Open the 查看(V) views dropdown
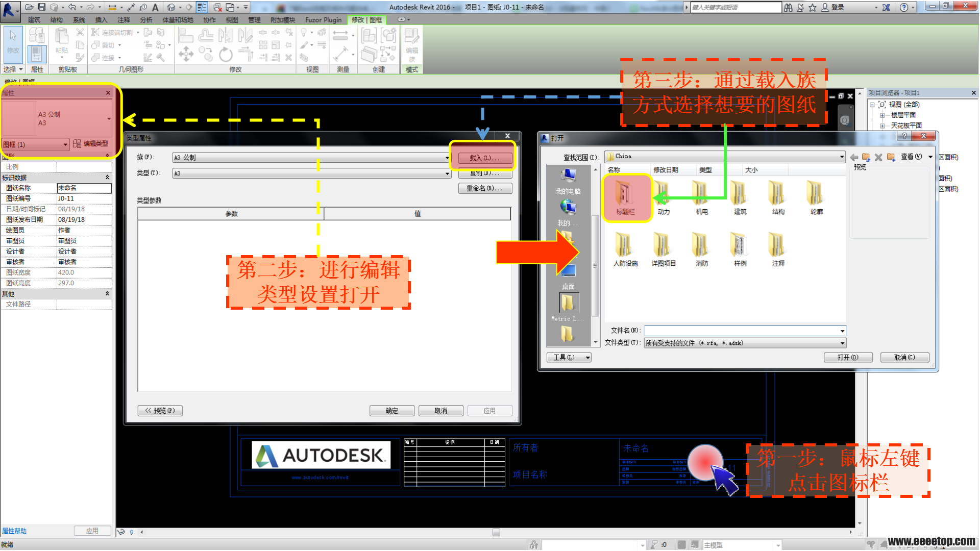 (916, 157)
